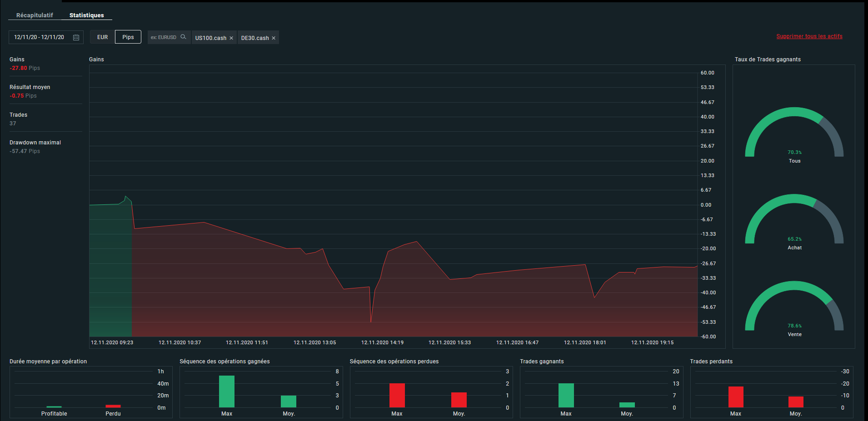Click red Max bar in Séquence des opérations perdues

point(397,395)
